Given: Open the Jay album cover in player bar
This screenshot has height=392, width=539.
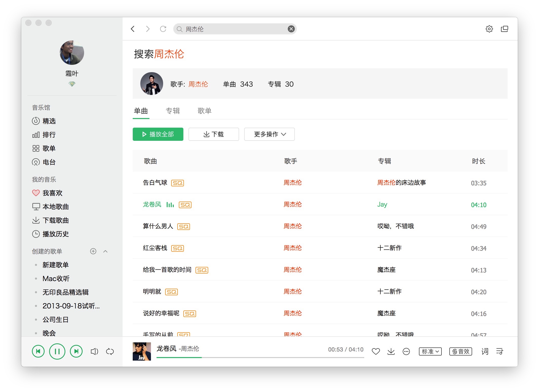Looking at the screenshot, I should (x=142, y=351).
